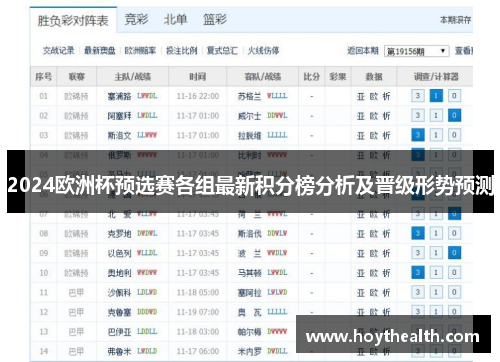Switch to the 北单 tab
The image size is (500, 362).
click(x=175, y=20)
